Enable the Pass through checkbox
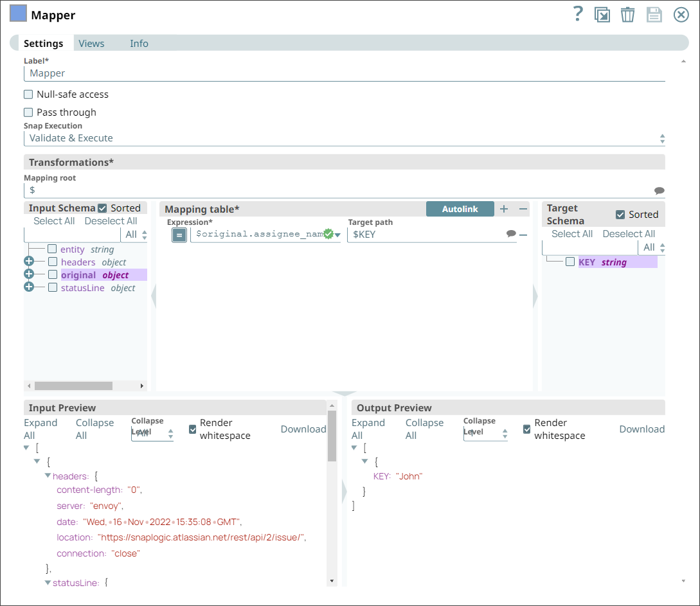 point(28,112)
